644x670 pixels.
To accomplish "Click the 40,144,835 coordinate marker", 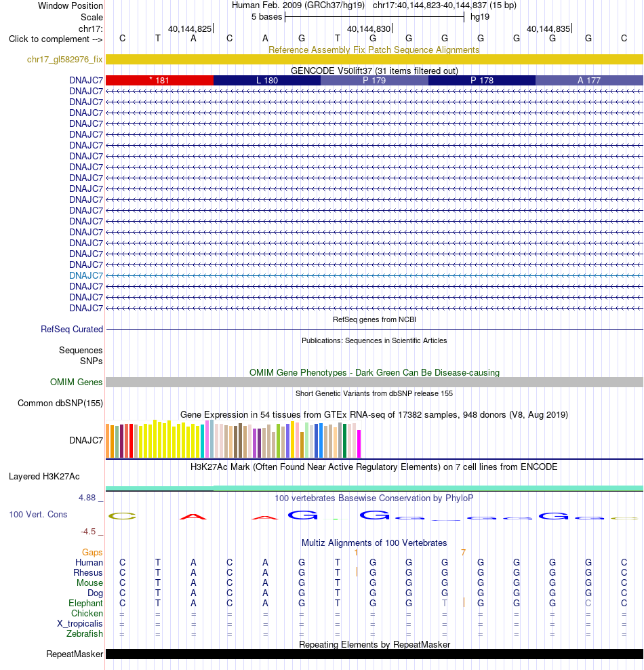I will click(548, 28).
